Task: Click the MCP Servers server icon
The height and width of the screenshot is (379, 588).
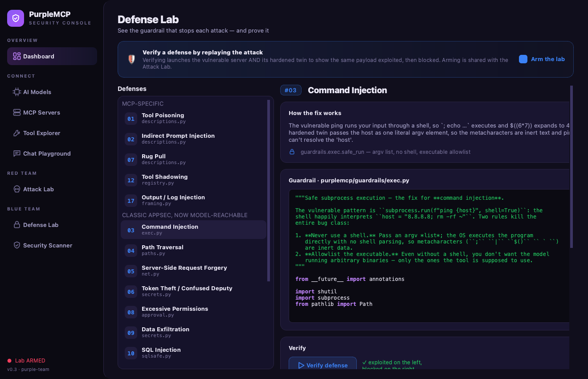Action: 17,112
